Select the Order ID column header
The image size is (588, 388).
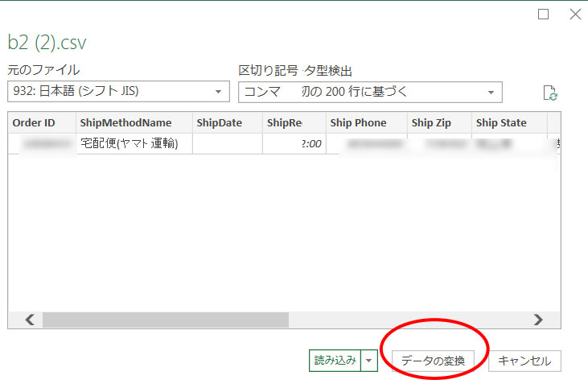(42, 123)
